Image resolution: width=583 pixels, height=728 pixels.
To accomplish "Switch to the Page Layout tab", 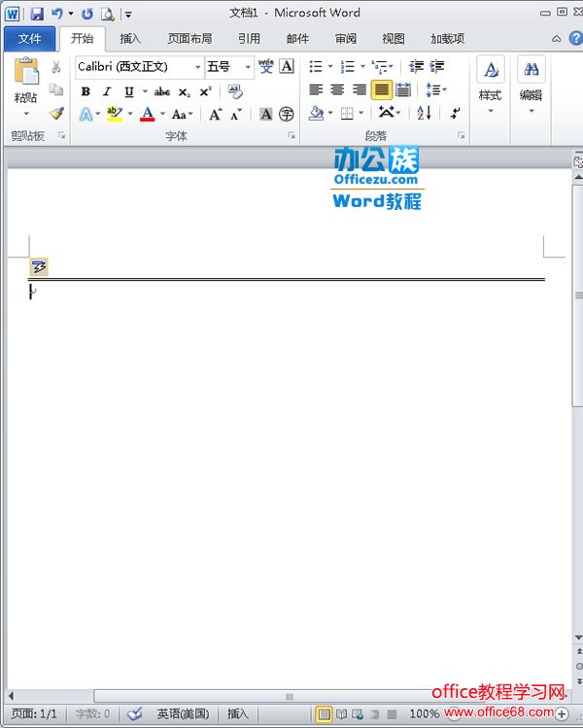I will tap(189, 39).
